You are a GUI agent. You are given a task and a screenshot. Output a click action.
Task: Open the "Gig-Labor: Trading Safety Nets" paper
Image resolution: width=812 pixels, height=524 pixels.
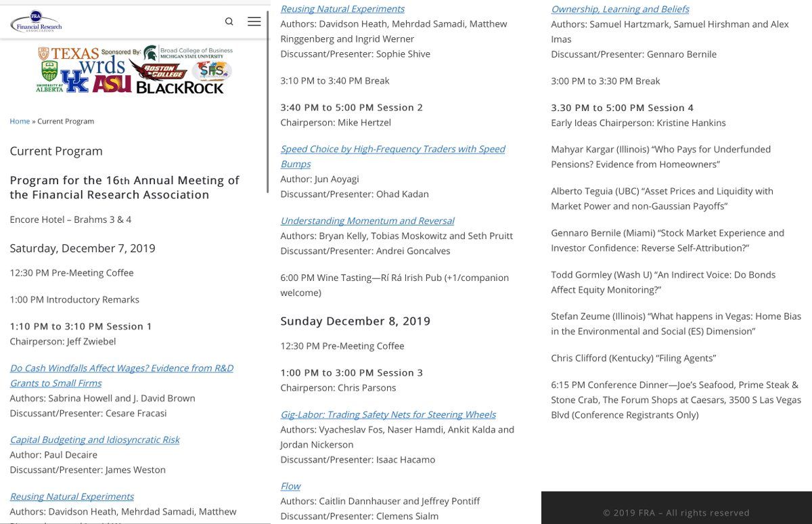click(x=388, y=414)
